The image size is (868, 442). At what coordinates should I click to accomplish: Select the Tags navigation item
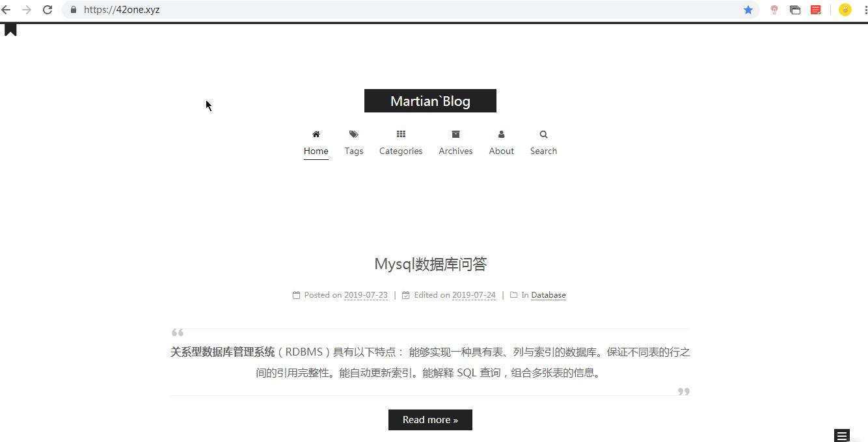[x=353, y=151]
